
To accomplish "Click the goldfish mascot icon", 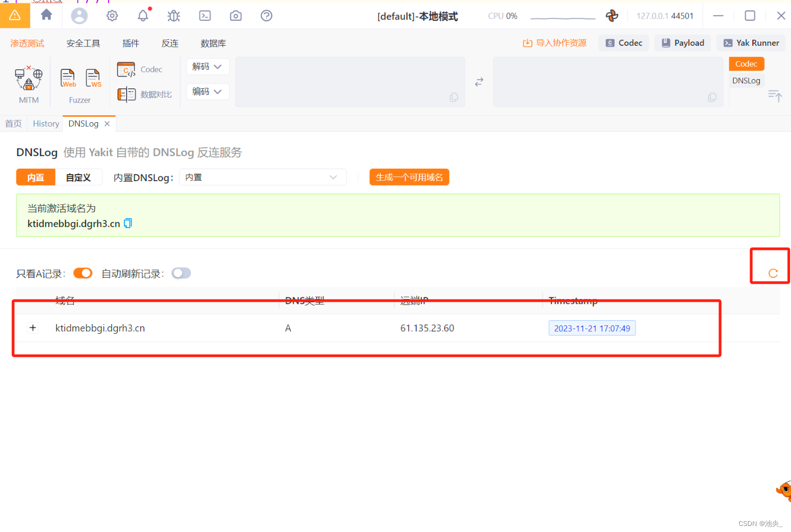I will (x=784, y=491).
